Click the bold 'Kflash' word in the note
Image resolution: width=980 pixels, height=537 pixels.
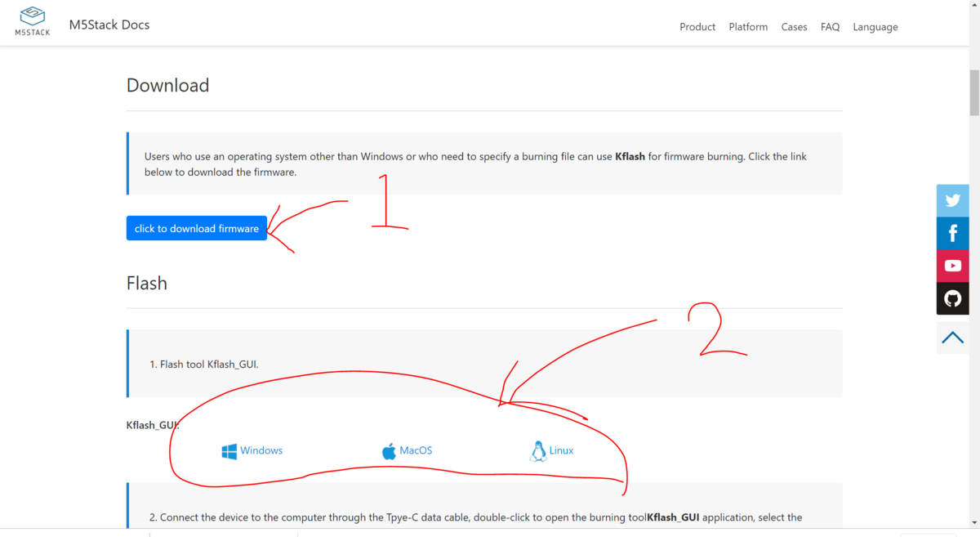(x=630, y=156)
